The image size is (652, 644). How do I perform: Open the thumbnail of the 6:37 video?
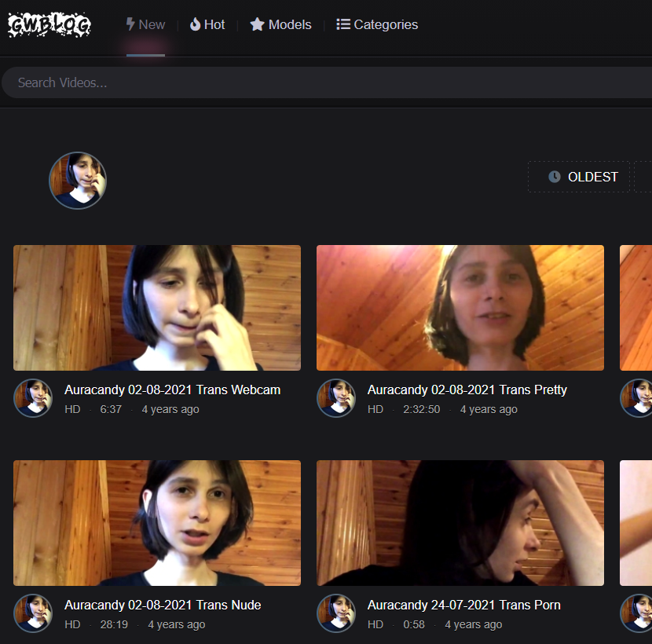pyautogui.click(x=157, y=308)
